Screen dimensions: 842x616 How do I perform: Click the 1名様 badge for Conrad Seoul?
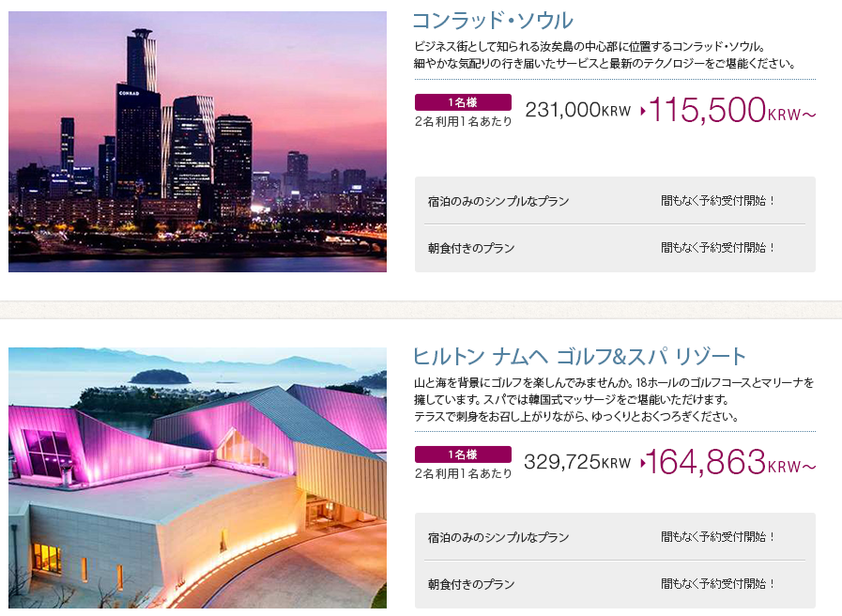coord(463,102)
